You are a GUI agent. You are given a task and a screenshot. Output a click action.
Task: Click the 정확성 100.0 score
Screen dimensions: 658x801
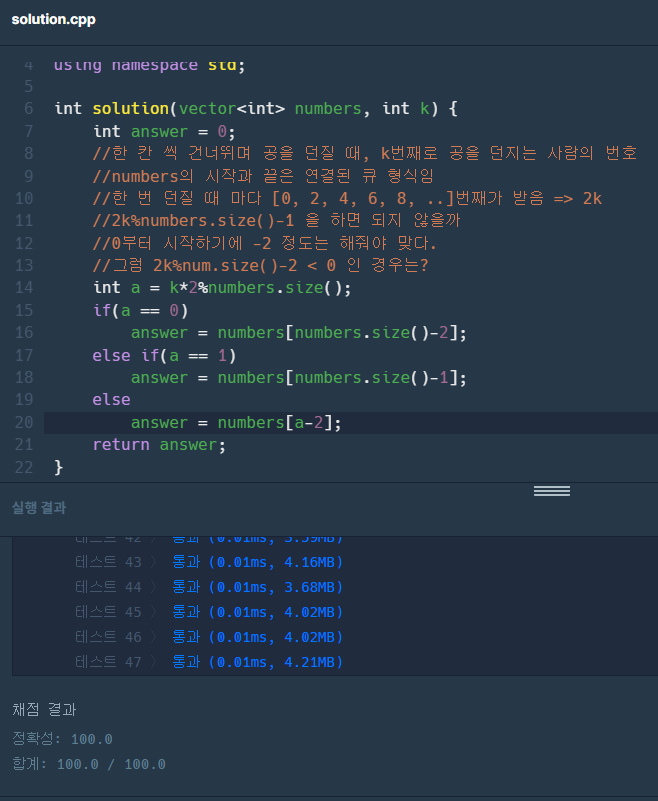(x=62, y=739)
